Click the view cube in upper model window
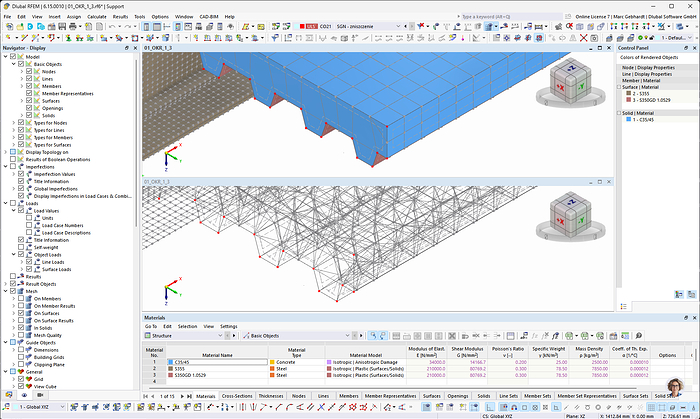 [x=570, y=83]
